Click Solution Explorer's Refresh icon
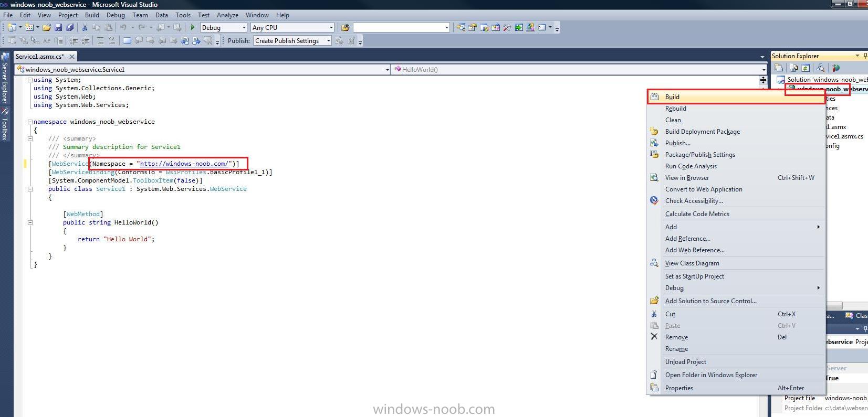The image size is (868, 417). (x=805, y=68)
